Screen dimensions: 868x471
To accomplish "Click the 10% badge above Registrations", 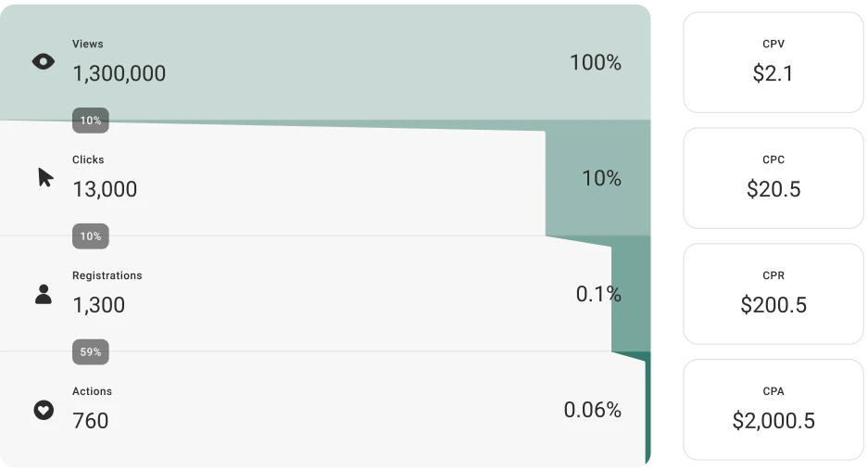I will click(90, 236).
